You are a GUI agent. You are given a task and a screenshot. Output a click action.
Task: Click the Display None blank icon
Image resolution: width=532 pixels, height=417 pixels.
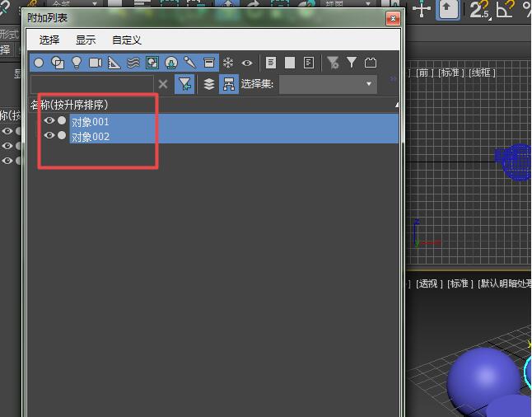290,63
